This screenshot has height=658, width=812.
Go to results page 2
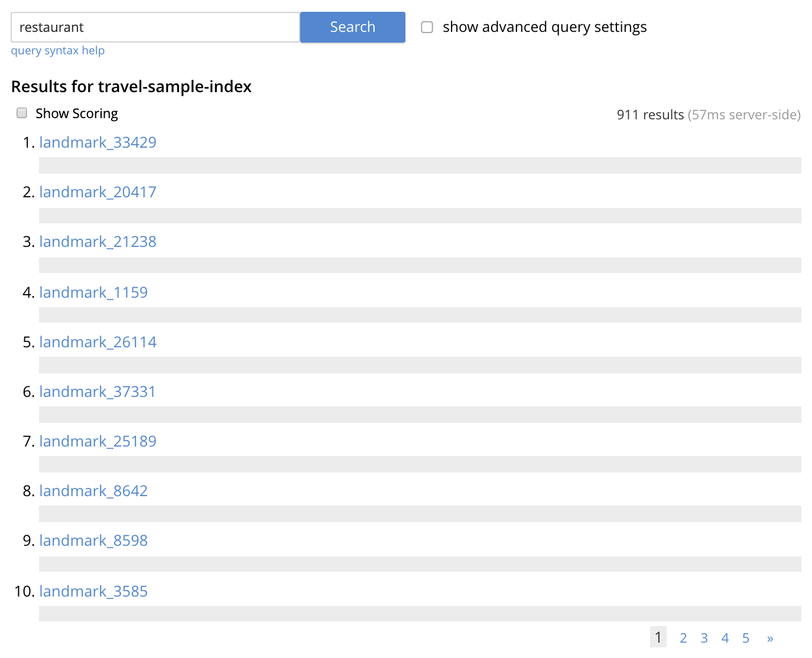(x=683, y=637)
